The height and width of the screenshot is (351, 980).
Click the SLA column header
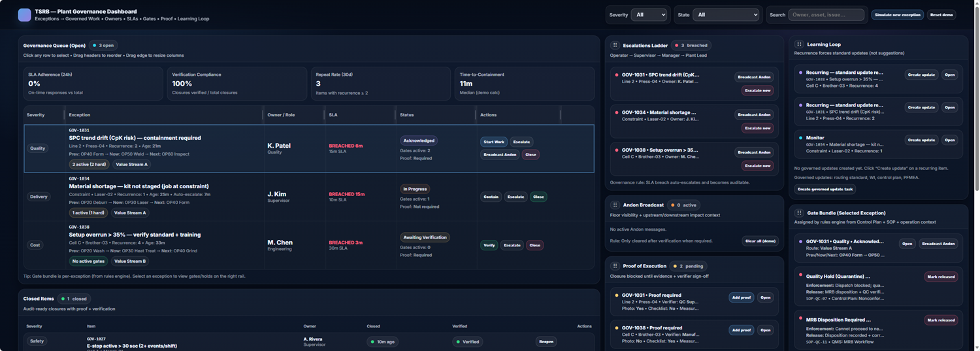point(333,115)
